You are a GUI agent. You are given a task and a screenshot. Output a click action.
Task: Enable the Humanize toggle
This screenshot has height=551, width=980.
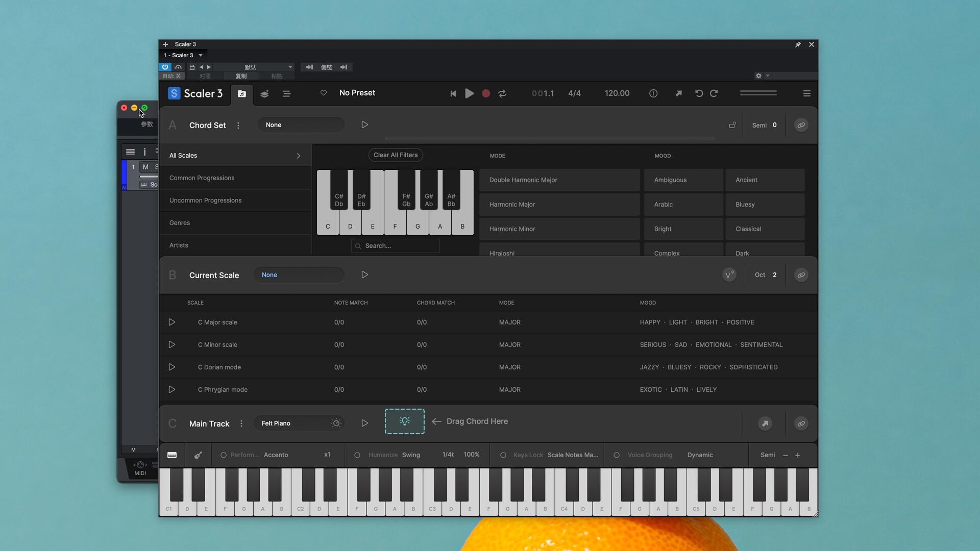[357, 455]
